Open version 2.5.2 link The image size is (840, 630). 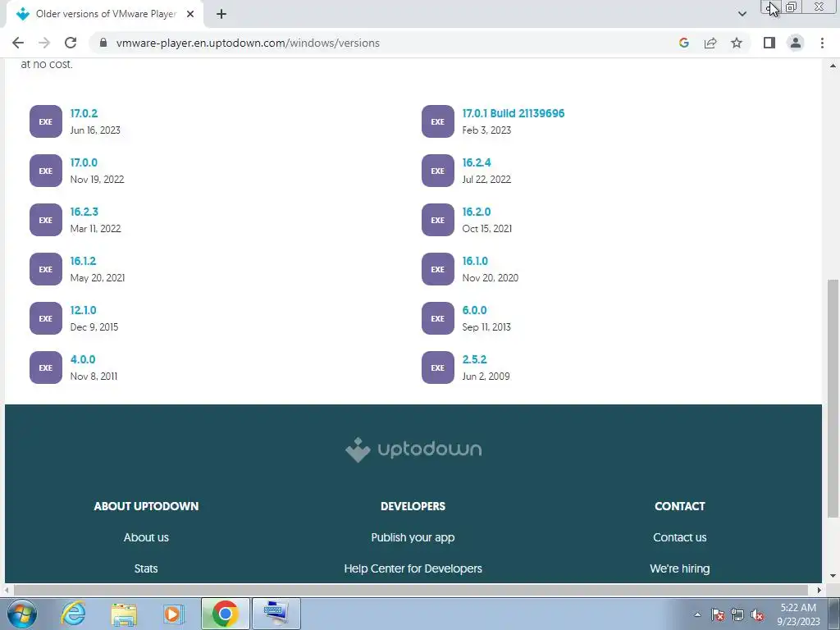click(475, 359)
